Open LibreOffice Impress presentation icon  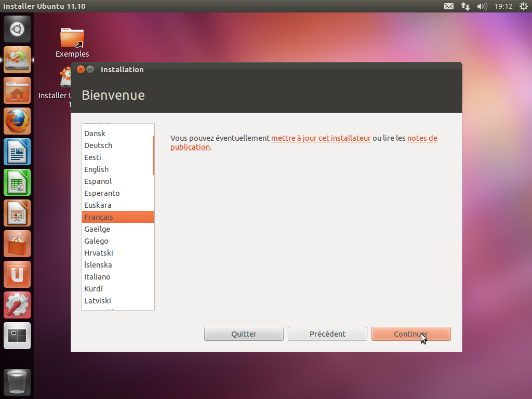[17, 213]
